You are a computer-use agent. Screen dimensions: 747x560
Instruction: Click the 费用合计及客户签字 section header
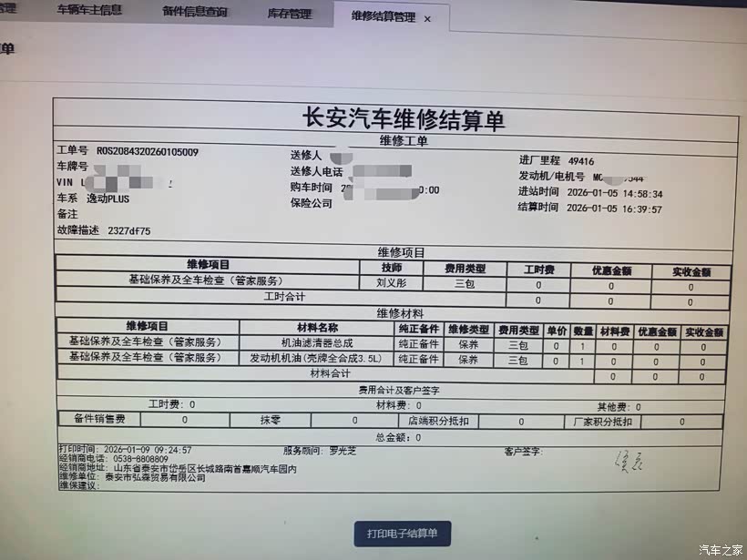click(x=399, y=391)
